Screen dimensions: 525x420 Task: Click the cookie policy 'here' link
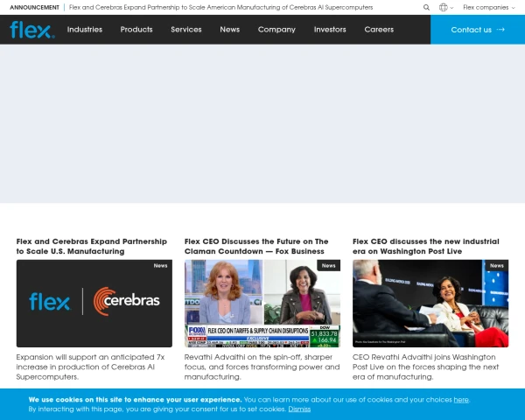click(x=461, y=400)
